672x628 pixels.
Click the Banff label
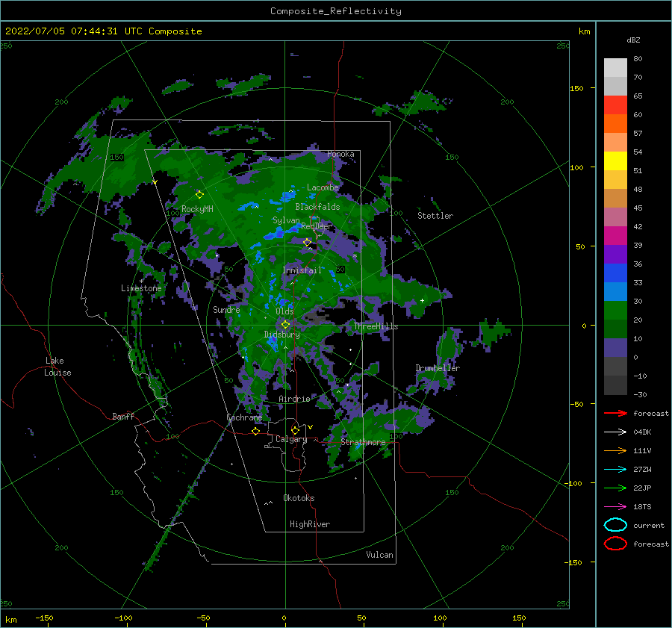[x=123, y=416]
